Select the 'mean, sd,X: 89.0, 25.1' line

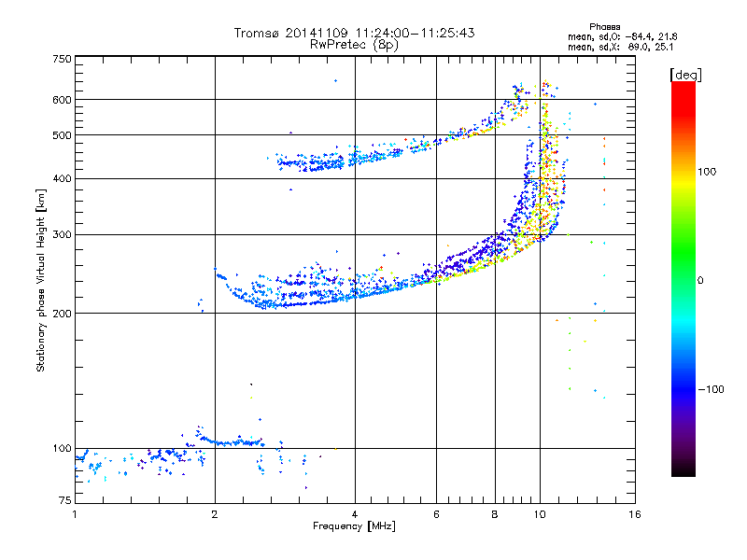coord(620,47)
